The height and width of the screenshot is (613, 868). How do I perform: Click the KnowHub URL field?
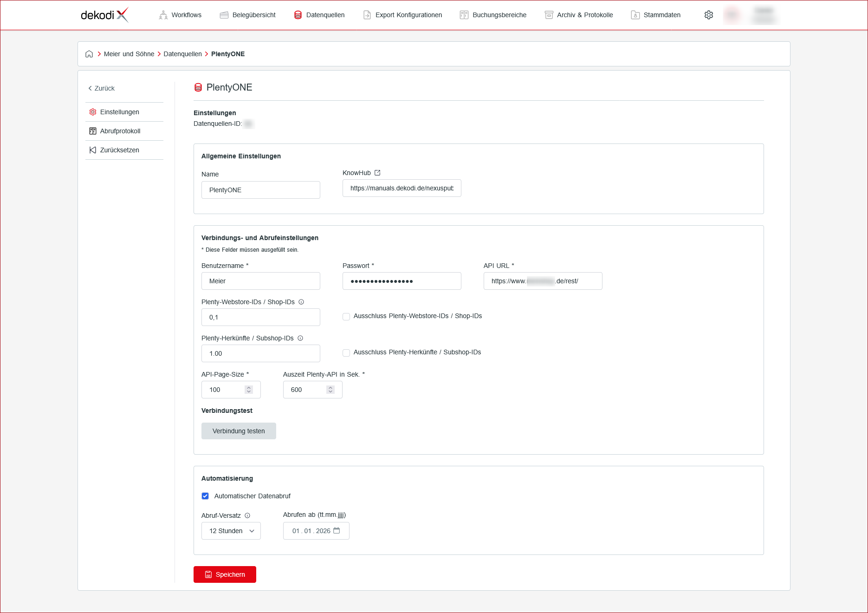[x=402, y=188]
